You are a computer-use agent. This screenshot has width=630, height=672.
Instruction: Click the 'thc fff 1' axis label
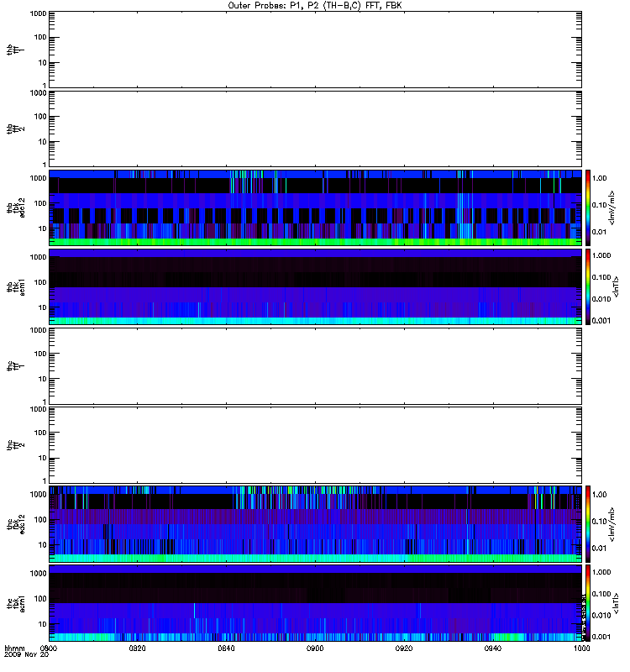[15, 366]
